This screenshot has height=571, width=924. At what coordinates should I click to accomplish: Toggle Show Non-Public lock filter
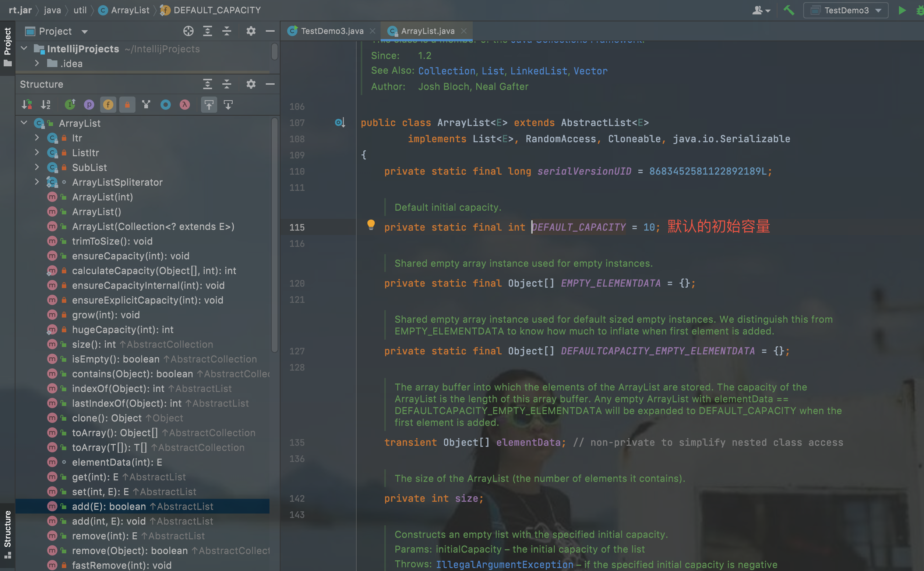tap(127, 105)
